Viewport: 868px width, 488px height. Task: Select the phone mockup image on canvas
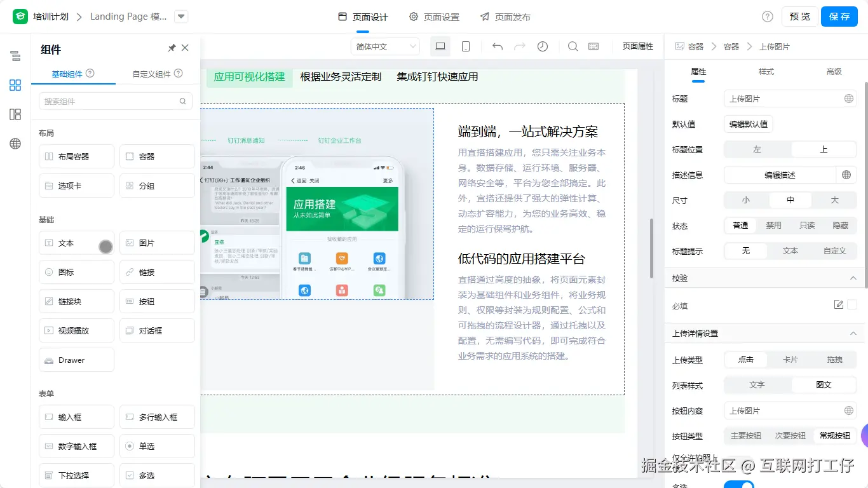click(317, 204)
